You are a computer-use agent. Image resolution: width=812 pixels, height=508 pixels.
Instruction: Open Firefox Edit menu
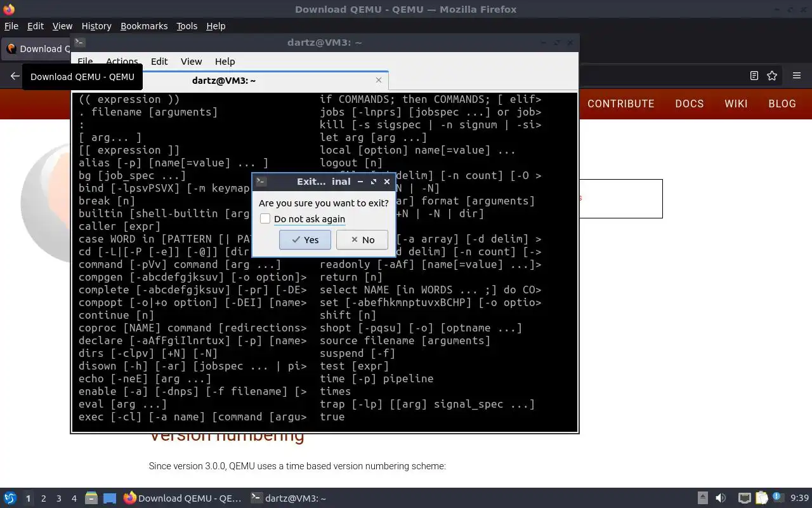click(x=36, y=26)
